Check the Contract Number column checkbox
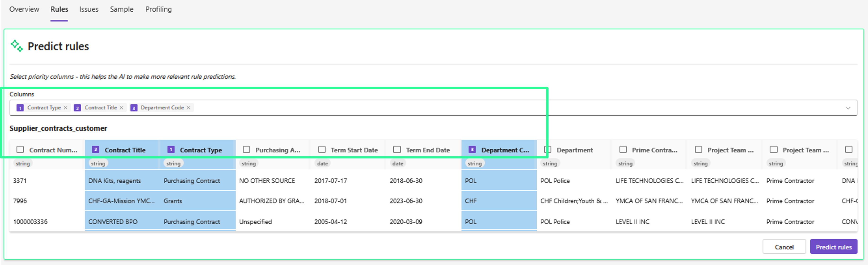868x265 pixels. click(20, 149)
